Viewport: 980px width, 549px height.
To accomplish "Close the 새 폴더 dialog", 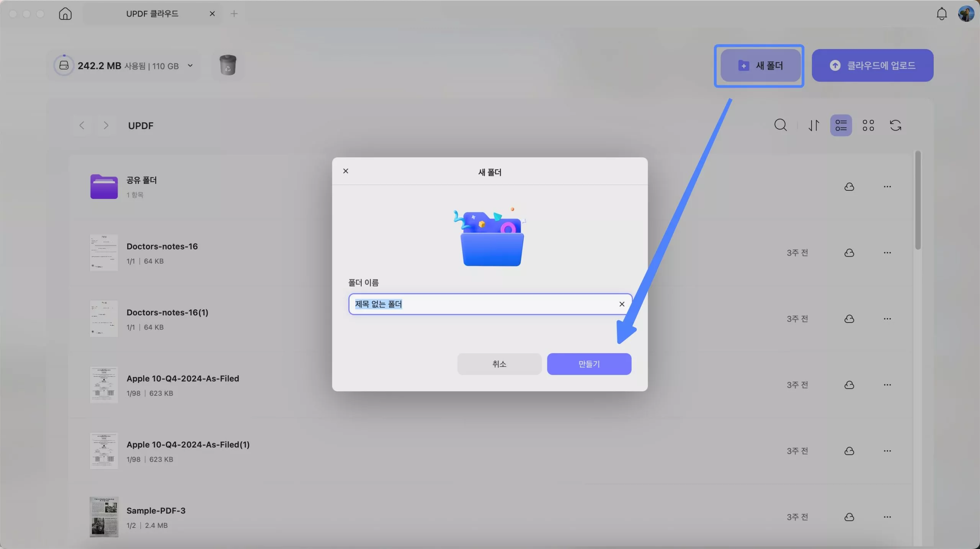I will coord(346,171).
